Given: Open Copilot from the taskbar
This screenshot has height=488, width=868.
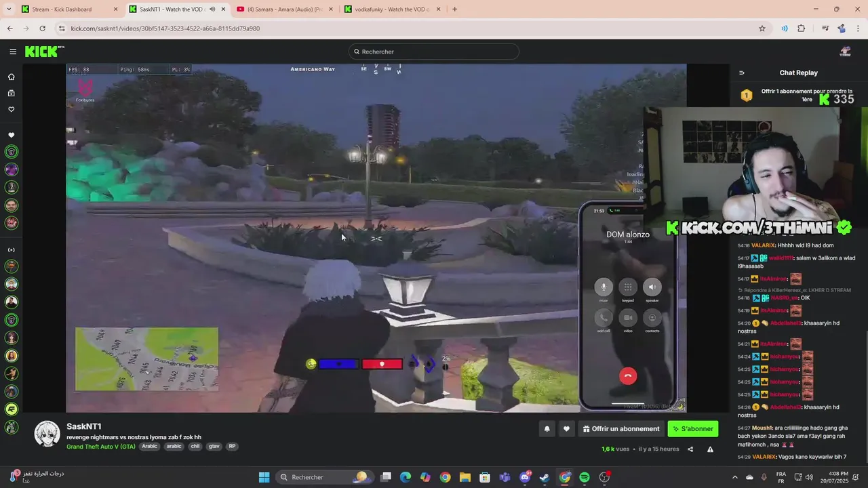Looking at the screenshot, I should coord(425,477).
